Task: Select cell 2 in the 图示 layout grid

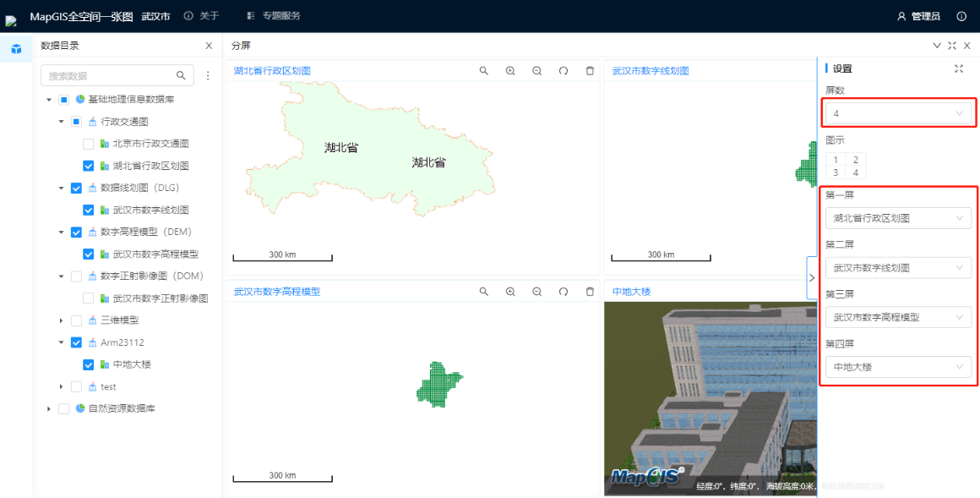Action: pyautogui.click(x=856, y=160)
